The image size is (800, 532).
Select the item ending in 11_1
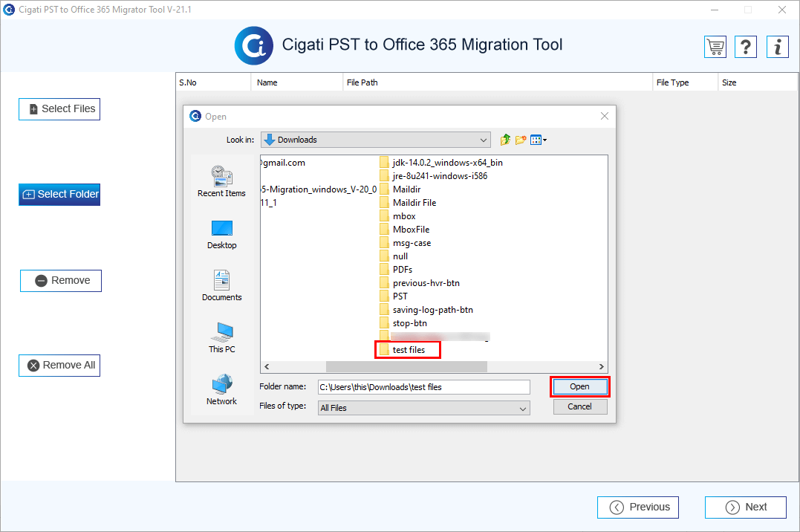269,203
